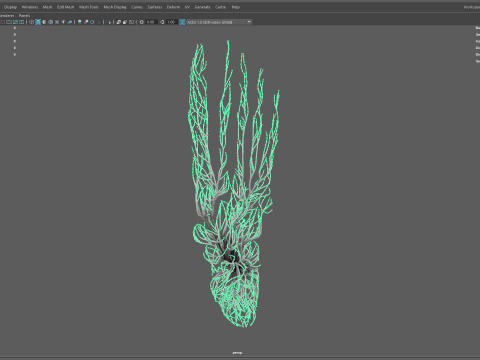Image resolution: width=480 pixels, height=360 pixels.
Task: Open the Mesh Display menu
Action: click(115, 7)
